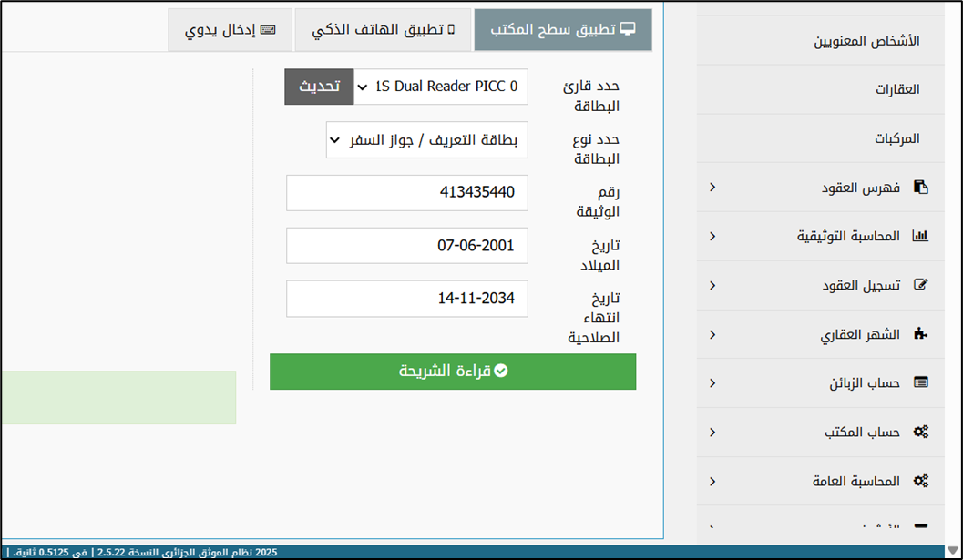Click the المحاسبة العامة gears icon
This screenshot has width=963, height=560.
(x=920, y=482)
